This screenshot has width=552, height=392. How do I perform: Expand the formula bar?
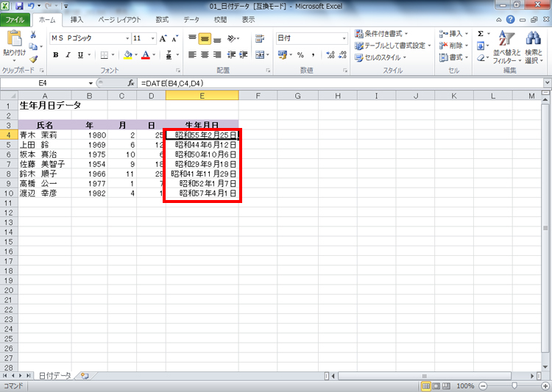547,83
